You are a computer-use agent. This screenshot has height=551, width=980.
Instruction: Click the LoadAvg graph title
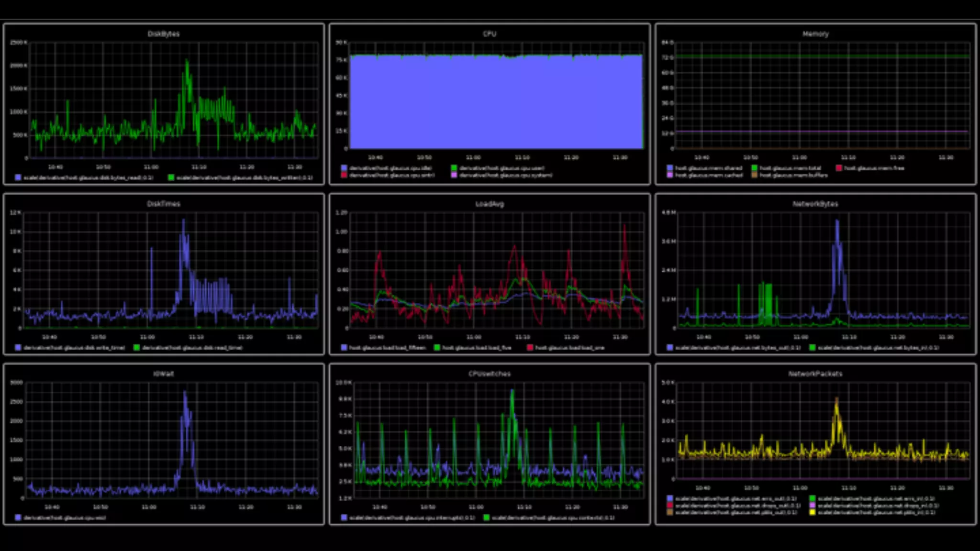pos(490,204)
